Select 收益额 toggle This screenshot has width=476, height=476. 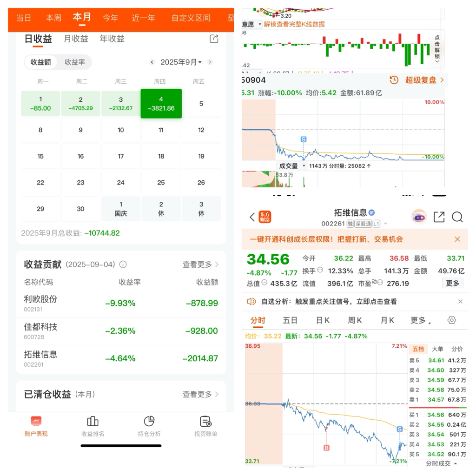(41, 62)
